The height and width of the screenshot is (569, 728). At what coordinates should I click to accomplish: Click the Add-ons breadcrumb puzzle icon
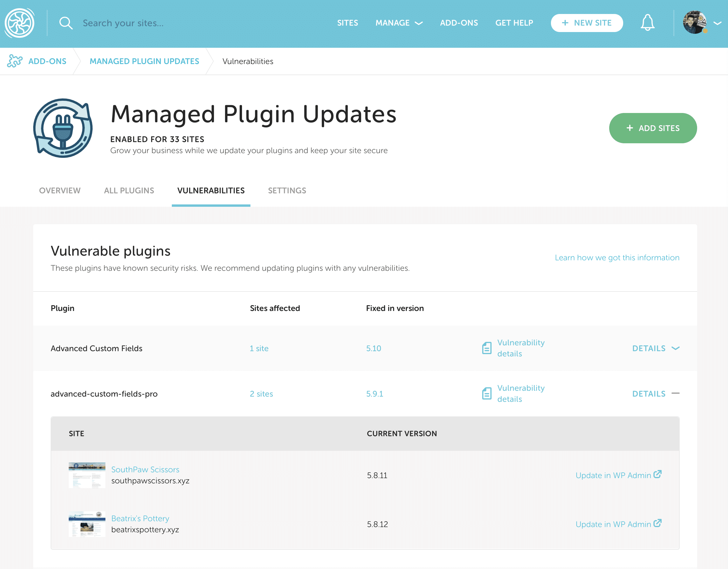click(x=15, y=61)
